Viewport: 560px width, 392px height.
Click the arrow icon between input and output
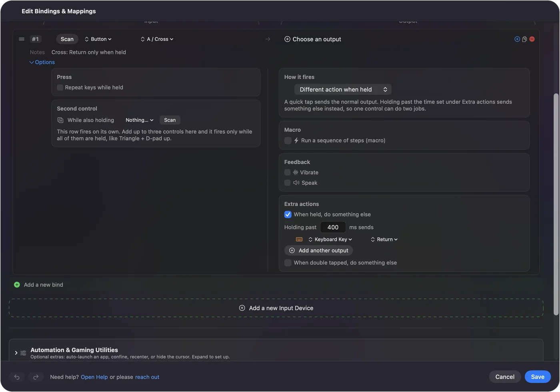point(268,39)
